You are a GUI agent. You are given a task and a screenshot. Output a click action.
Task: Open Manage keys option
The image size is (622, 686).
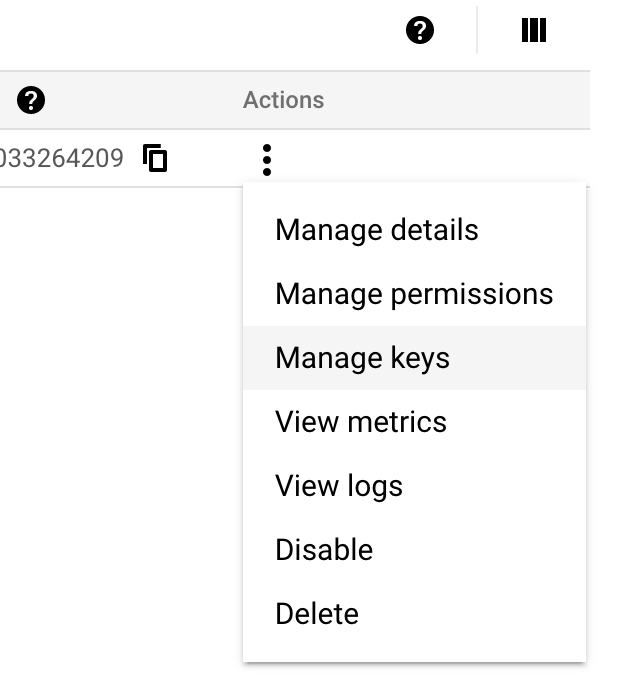coord(362,358)
